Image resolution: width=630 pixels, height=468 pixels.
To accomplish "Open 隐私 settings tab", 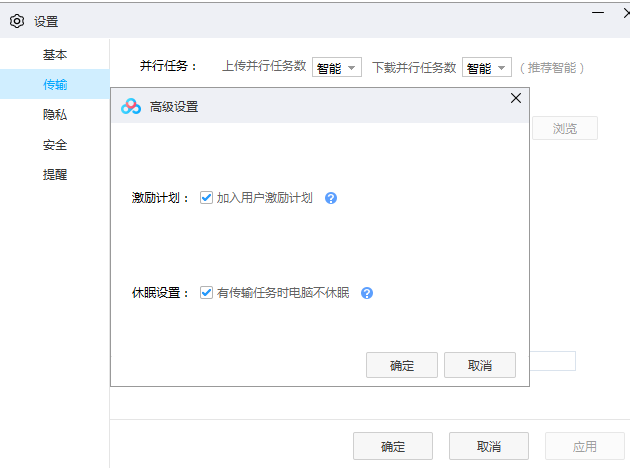I will tap(55, 114).
